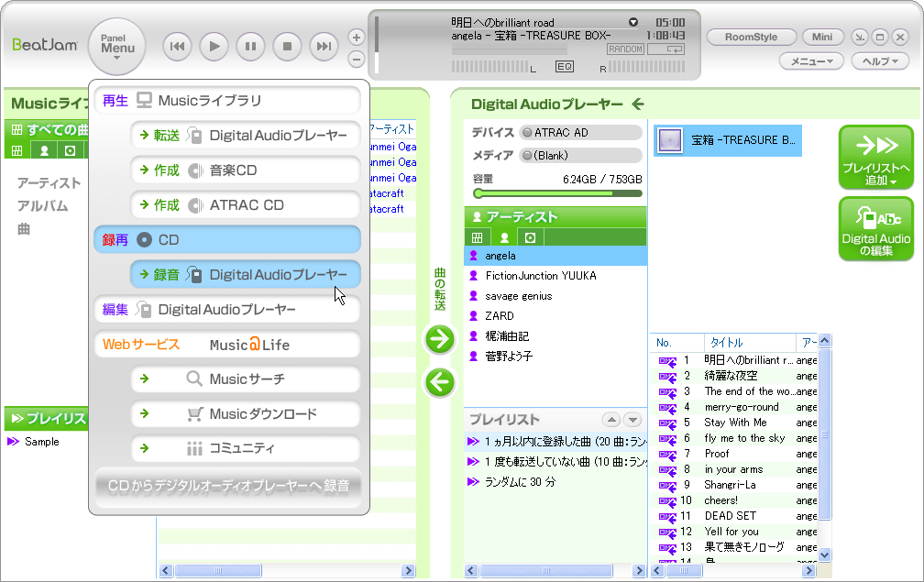Image resolution: width=924 pixels, height=582 pixels.
Task: Select ATRAC AD device field
Action: pyautogui.click(x=580, y=133)
